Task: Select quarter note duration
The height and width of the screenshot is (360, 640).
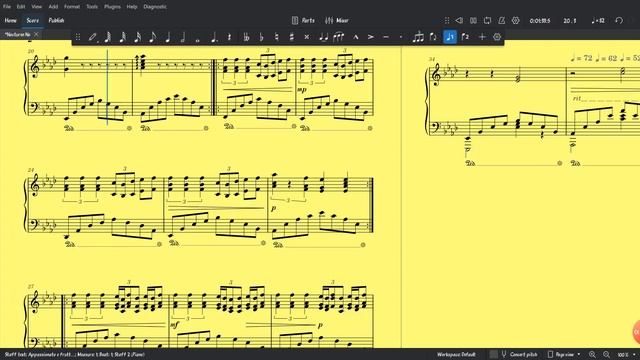Action: point(168,37)
